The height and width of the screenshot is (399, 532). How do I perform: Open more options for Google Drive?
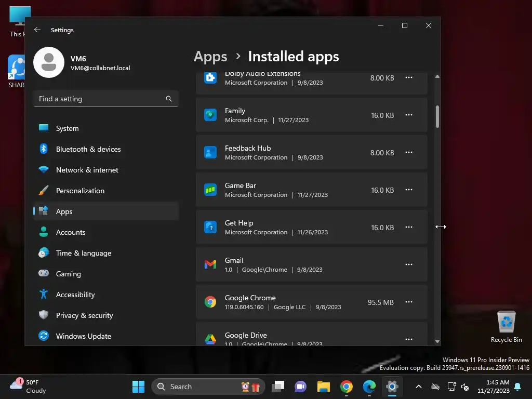pyautogui.click(x=409, y=339)
